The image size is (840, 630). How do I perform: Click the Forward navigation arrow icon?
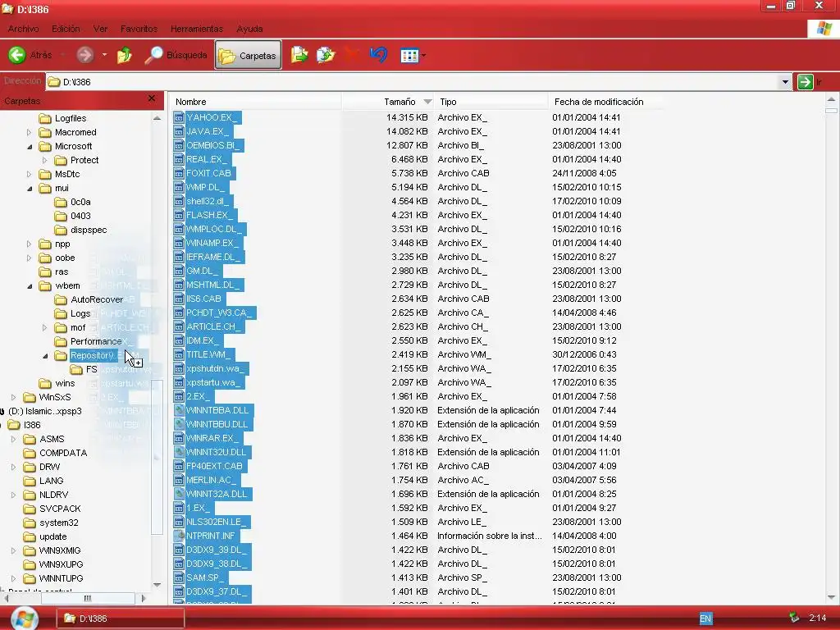(84, 55)
